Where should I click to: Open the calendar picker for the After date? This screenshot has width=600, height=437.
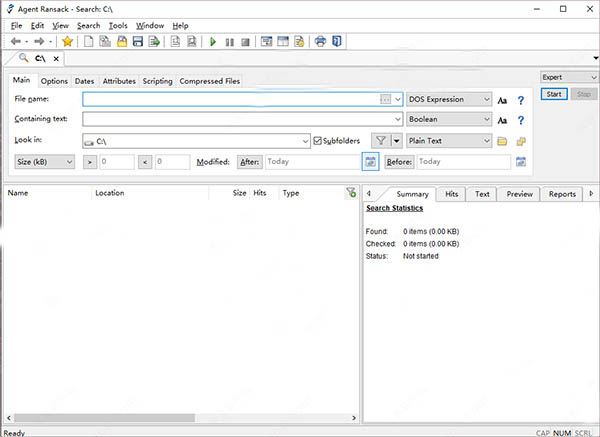pyautogui.click(x=370, y=161)
